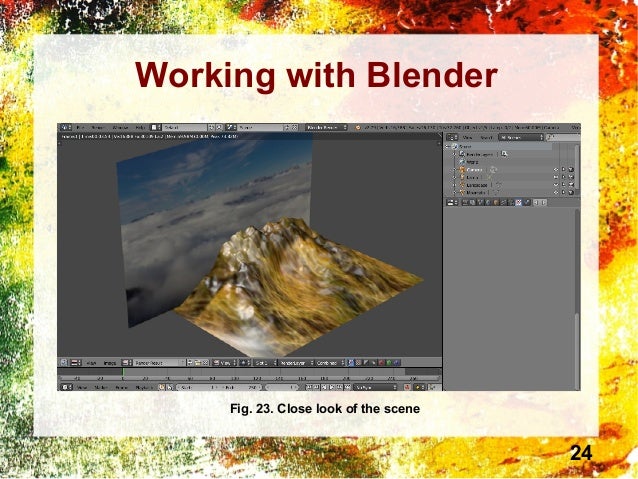638x479 pixels.
Task: Select the Object properties cube icon
Action: [496, 202]
